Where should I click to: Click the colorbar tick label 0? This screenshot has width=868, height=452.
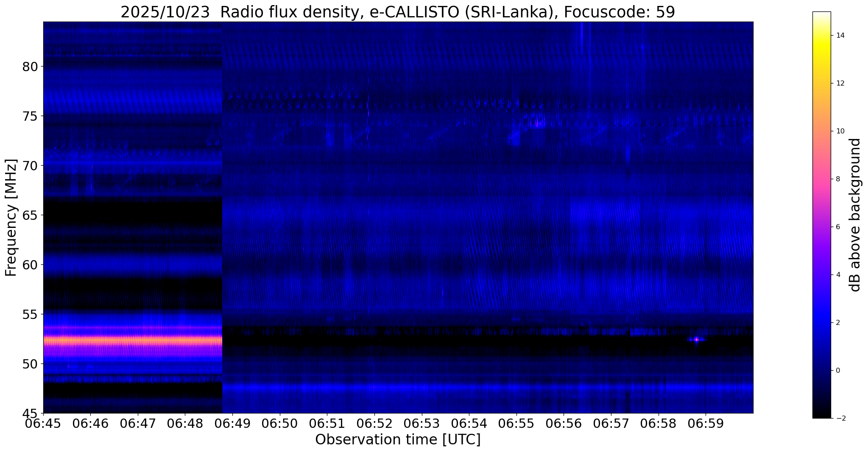click(837, 371)
